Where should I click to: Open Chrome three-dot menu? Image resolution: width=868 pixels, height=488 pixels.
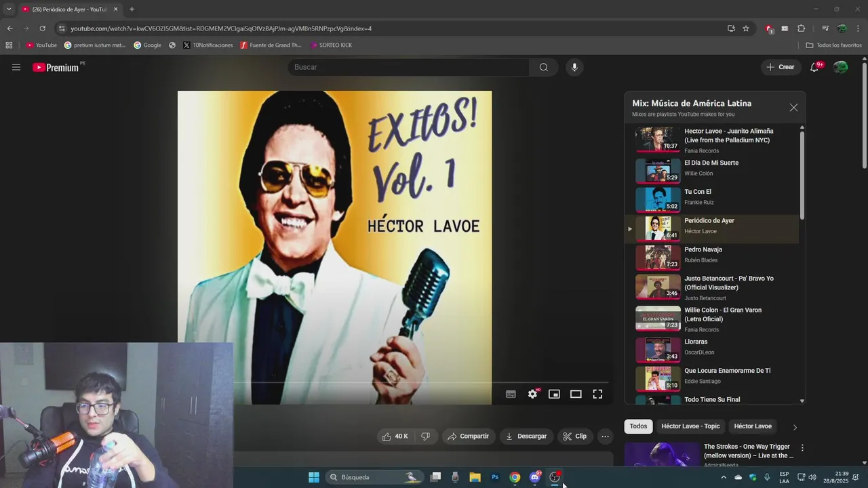(x=859, y=28)
